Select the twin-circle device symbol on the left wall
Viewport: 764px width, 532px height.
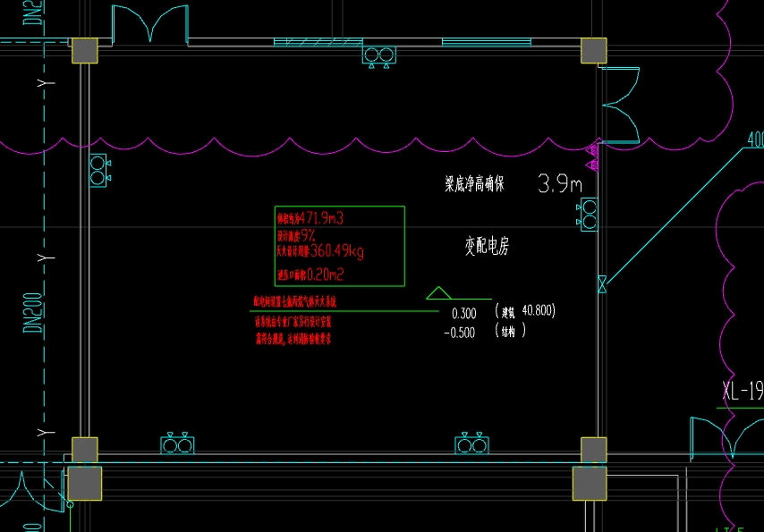click(100, 171)
